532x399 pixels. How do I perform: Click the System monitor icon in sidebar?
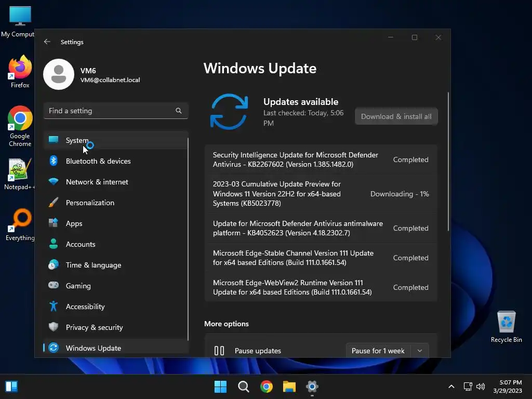pyautogui.click(x=54, y=140)
